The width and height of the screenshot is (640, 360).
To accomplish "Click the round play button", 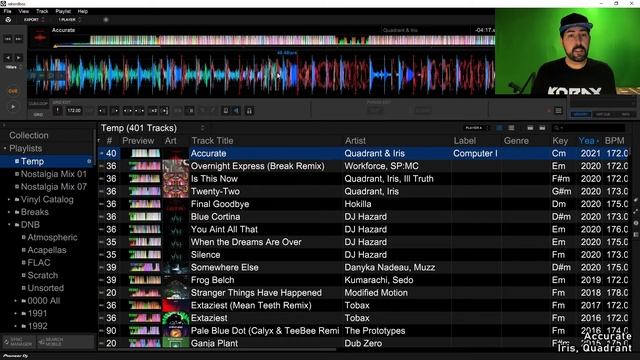I will 13,107.
